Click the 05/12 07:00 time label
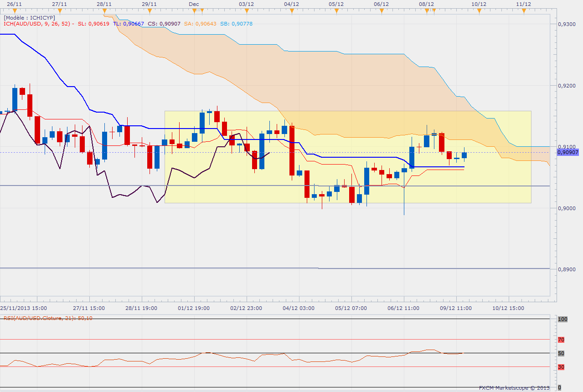583x392 pixels. pyautogui.click(x=351, y=308)
